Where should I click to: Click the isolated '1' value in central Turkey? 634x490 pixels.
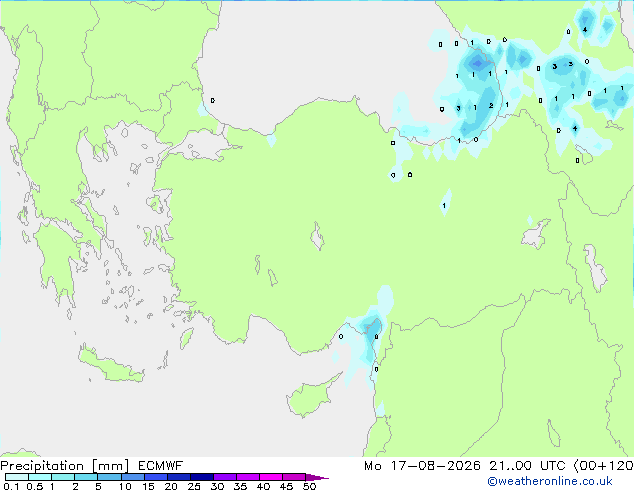click(444, 205)
